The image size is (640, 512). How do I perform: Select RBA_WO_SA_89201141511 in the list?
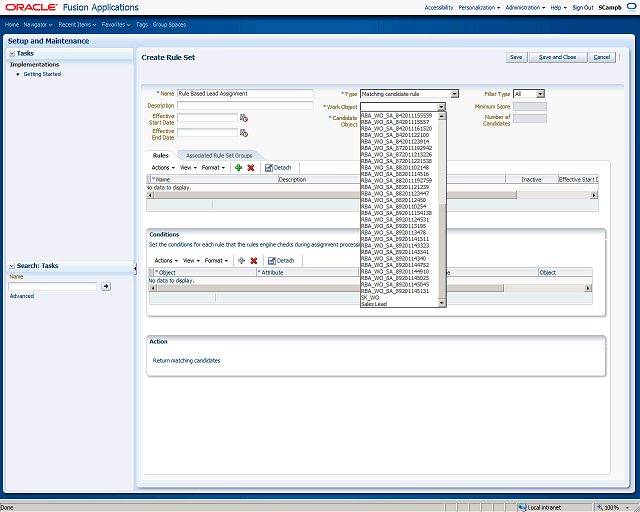pos(399,239)
